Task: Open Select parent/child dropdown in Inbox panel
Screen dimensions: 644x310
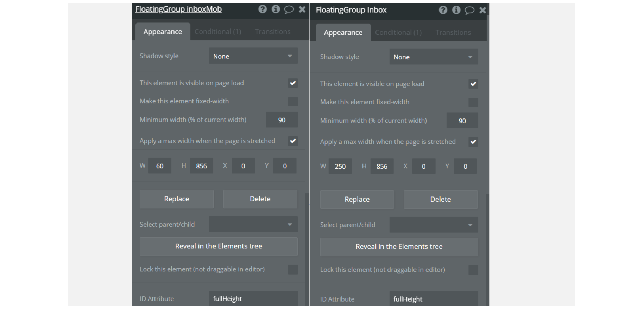Action: tap(434, 225)
